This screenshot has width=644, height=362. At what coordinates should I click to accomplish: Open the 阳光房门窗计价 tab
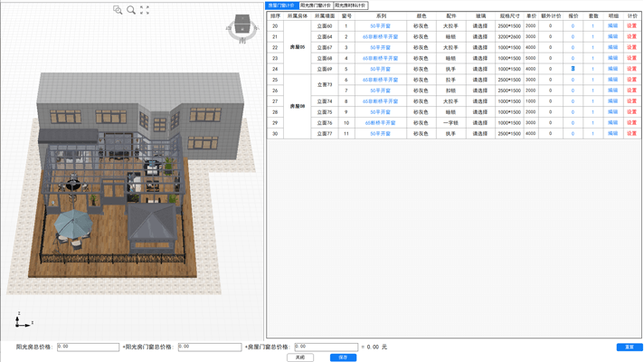(316, 5)
